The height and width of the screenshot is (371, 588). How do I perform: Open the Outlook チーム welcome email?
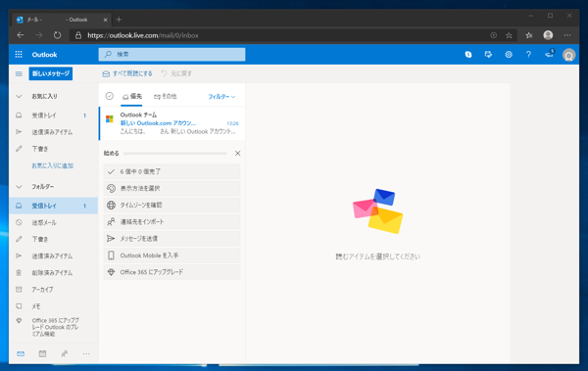pyautogui.click(x=172, y=123)
